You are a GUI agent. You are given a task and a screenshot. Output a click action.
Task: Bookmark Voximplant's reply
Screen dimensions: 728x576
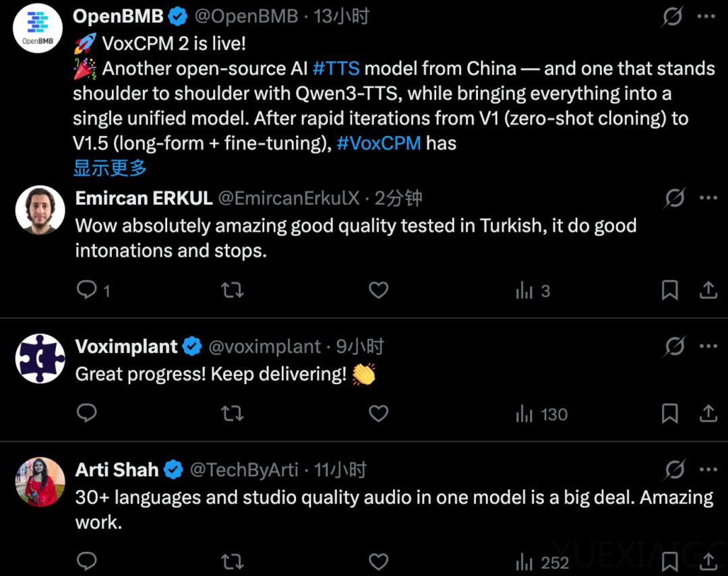(x=669, y=414)
